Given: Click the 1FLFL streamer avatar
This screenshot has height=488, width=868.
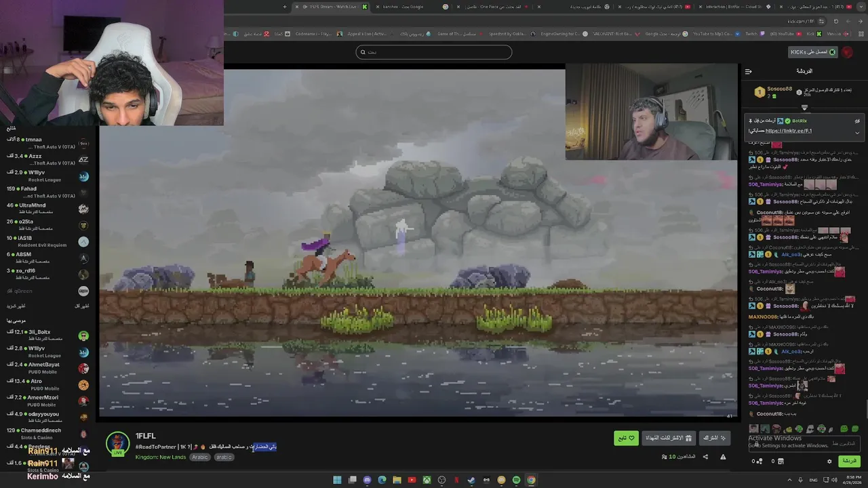Looking at the screenshot, I should point(117,444).
